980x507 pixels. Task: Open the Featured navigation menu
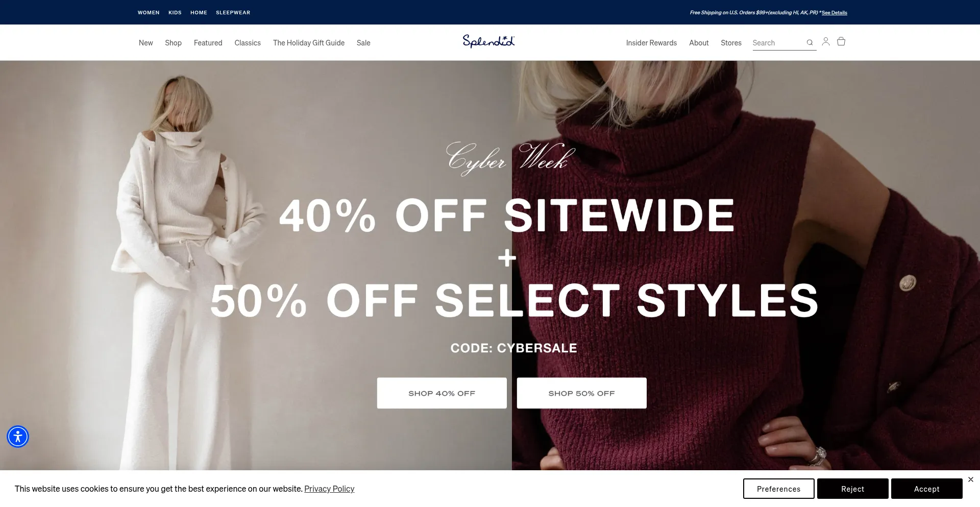208,43
